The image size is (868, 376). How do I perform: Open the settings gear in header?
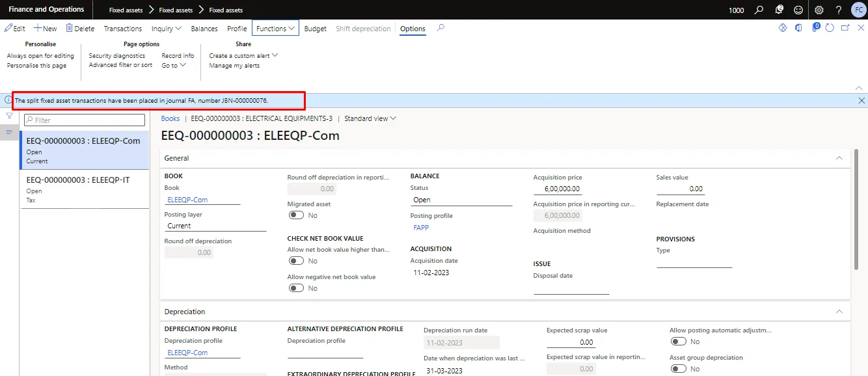click(819, 10)
